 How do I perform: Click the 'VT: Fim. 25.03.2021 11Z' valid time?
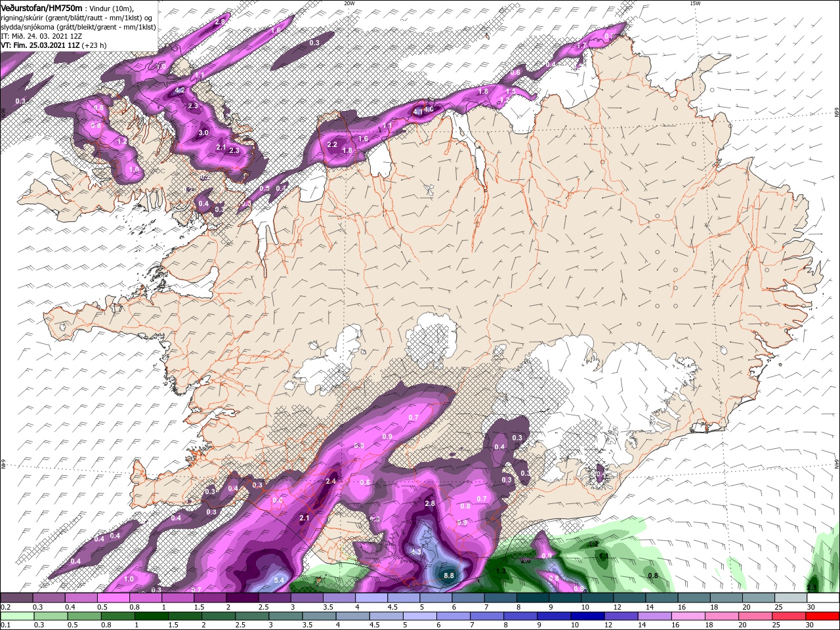point(40,45)
